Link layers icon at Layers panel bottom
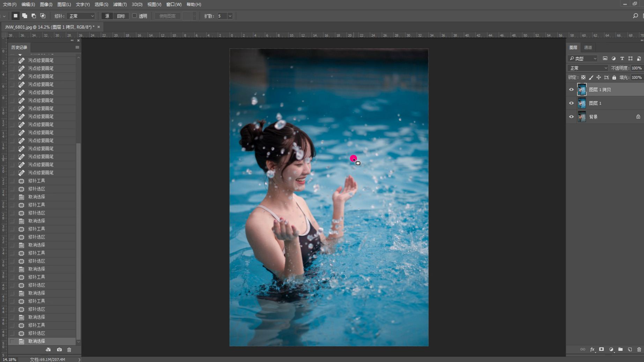The image size is (644, 362). pyautogui.click(x=583, y=349)
